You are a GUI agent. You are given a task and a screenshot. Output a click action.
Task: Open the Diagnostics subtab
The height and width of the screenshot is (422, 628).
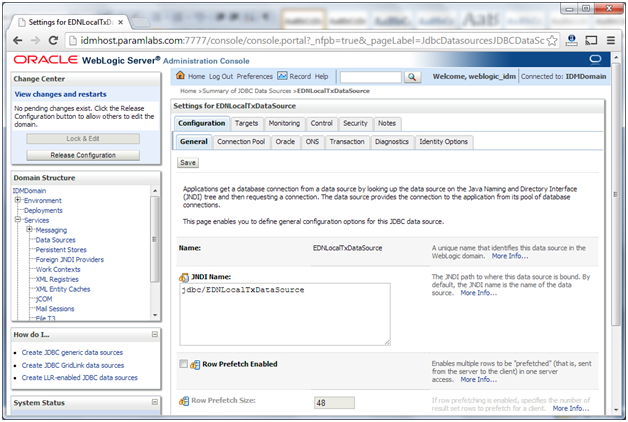pyautogui.click(x=392, y=142)
